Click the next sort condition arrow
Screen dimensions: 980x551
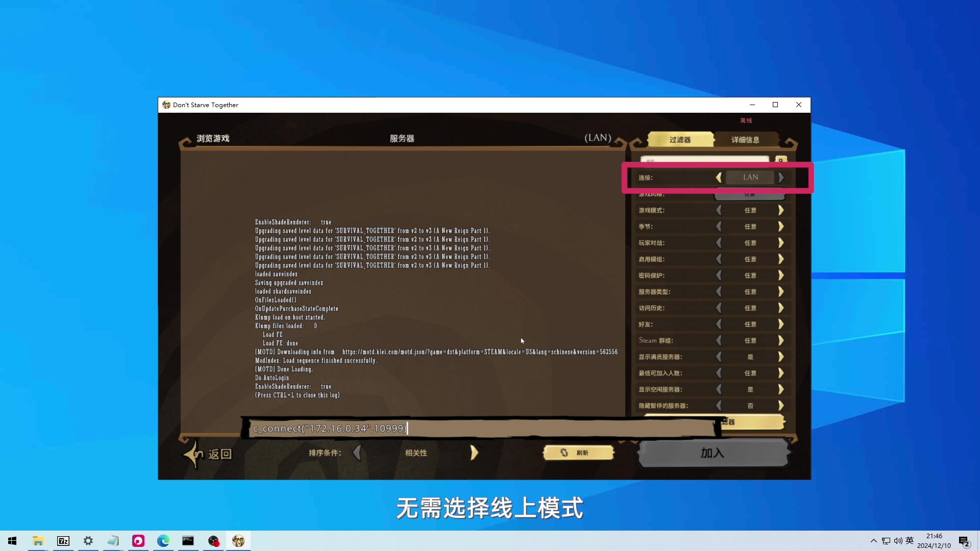coord(474,453)
